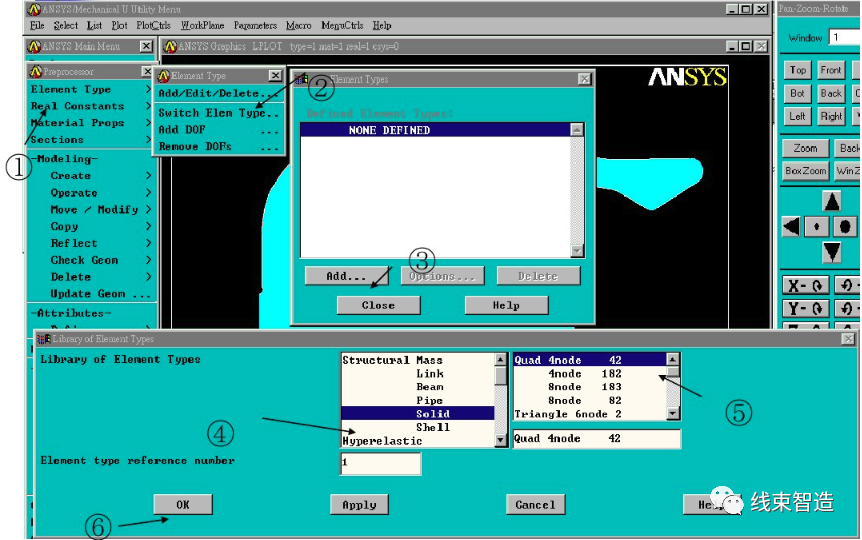862x540 pixels.
Task: Open the File menu
Action: (37, 25)
